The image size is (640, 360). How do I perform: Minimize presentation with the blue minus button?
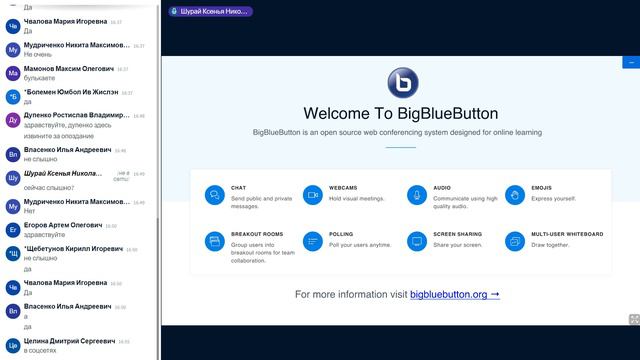coord(631,62)
